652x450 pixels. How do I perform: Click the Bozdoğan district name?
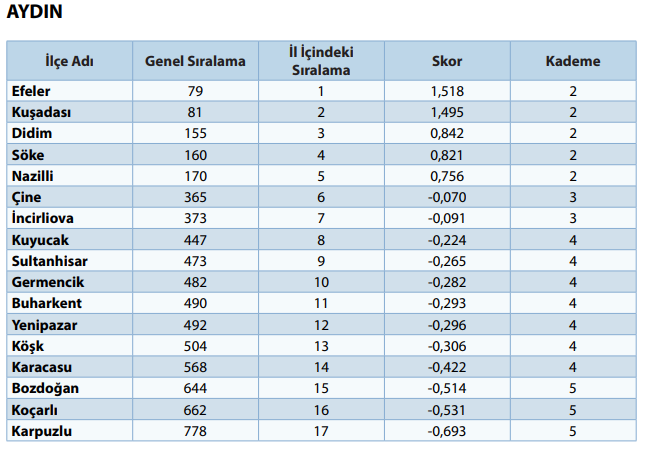45,388
